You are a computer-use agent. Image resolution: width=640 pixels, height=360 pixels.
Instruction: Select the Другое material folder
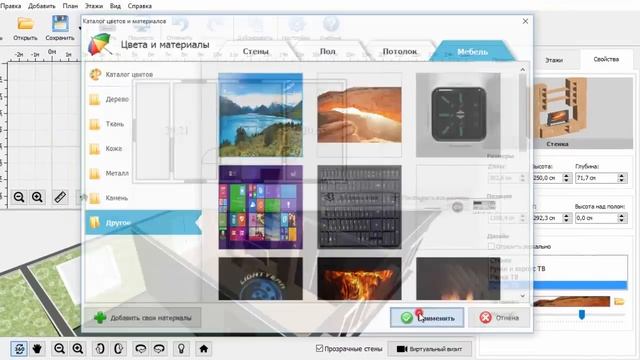[143, 222]
